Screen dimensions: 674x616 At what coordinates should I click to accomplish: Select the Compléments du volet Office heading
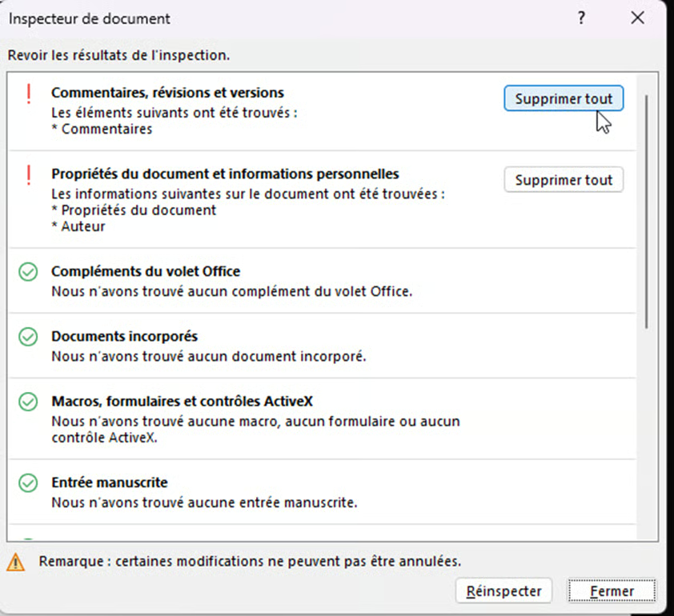click(x=146, y=271)
